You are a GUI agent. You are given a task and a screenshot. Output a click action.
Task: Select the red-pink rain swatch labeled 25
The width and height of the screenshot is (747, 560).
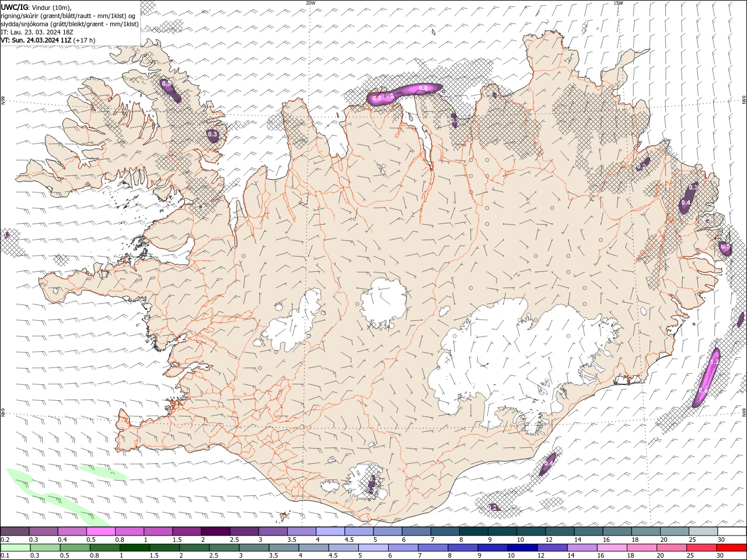pyautogui.click(x=701, y=548)
